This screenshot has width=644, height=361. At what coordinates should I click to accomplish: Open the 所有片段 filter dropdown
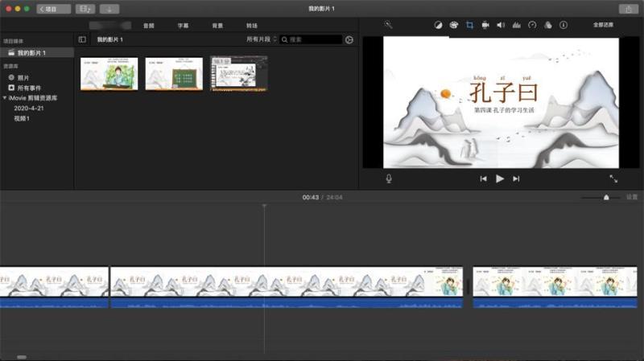click(x=261, y=39)
